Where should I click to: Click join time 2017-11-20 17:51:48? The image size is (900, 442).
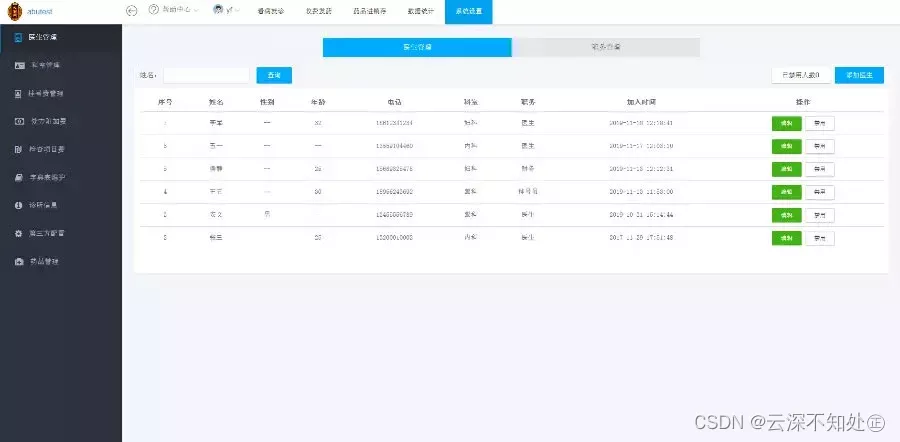(641, 238)
